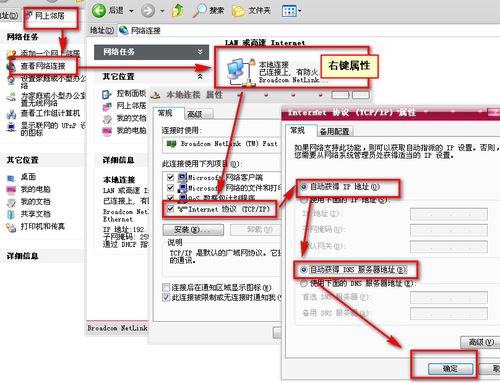
Task: Click the 卸载 (Uninstall) button
Action: pos(256,230)
